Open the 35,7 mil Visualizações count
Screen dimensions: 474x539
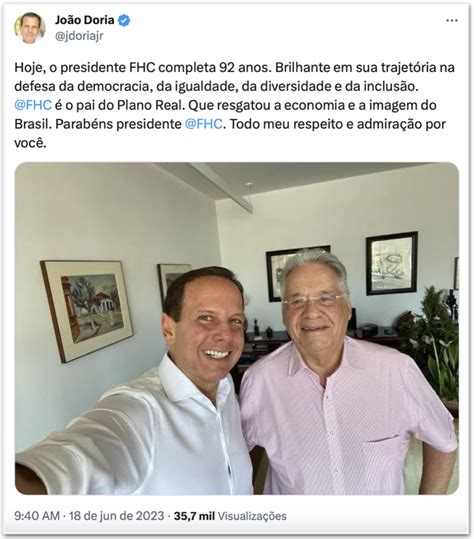pos(230,516)
